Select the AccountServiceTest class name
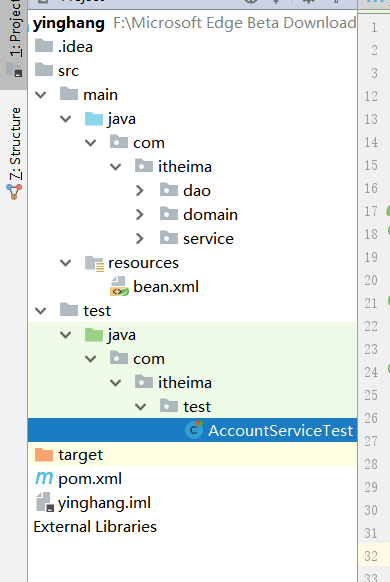The height and width of the screenshot is (582, 390). click(x=281, y=431)
